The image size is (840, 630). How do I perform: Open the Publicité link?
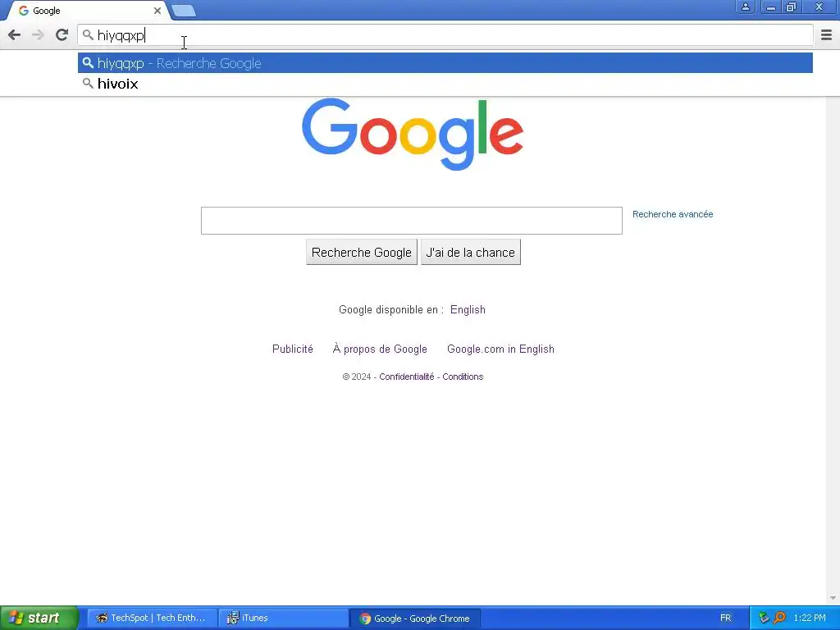point(293,349)
